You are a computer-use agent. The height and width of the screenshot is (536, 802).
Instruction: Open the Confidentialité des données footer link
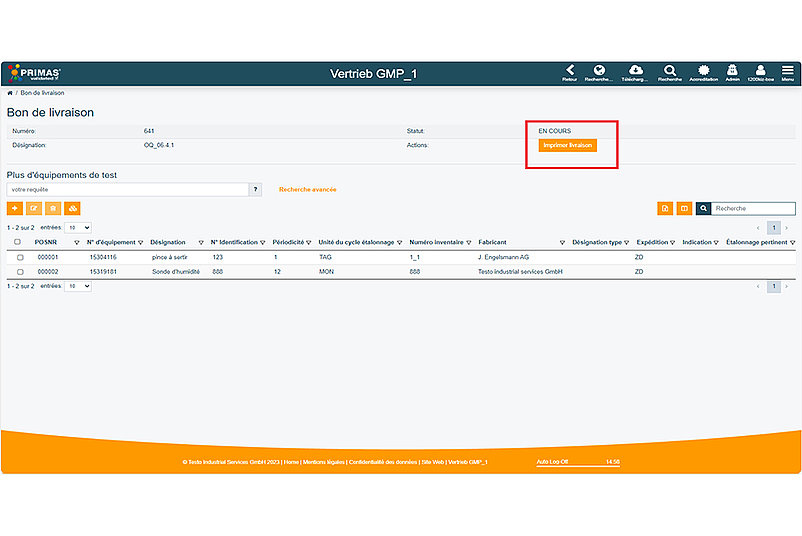pos(383,462)
